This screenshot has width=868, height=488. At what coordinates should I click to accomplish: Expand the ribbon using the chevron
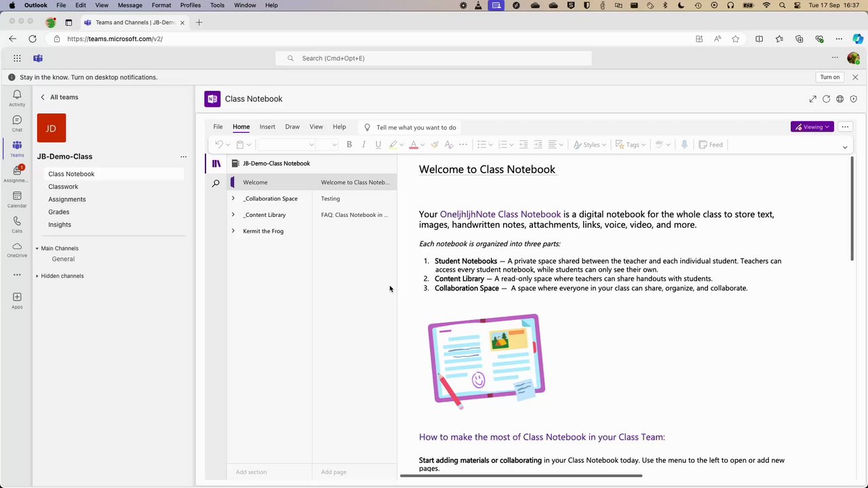845,147
